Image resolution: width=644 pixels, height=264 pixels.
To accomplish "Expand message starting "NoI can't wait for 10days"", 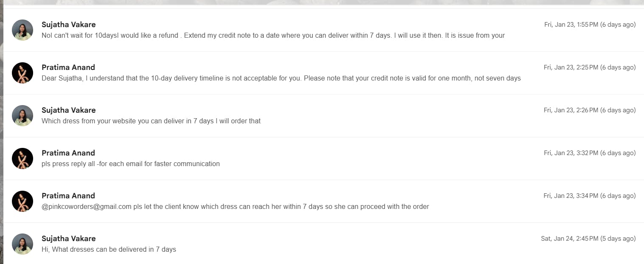I will point(273,36).
